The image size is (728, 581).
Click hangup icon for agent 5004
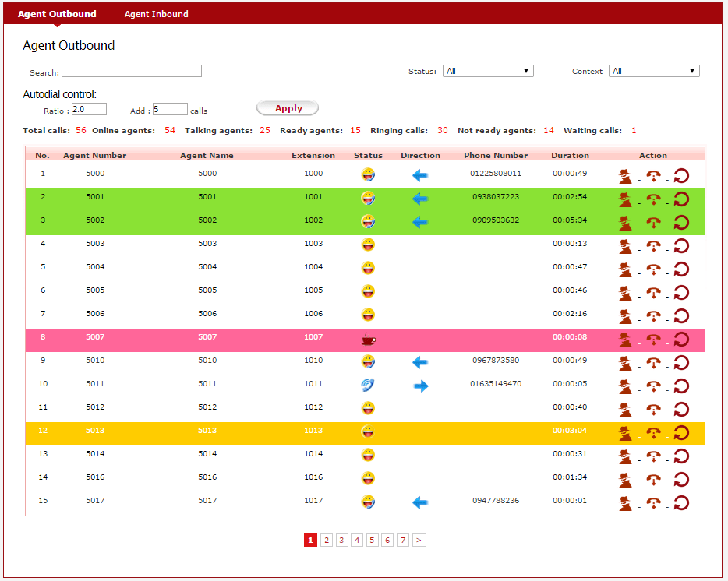[x=653, y=269]
